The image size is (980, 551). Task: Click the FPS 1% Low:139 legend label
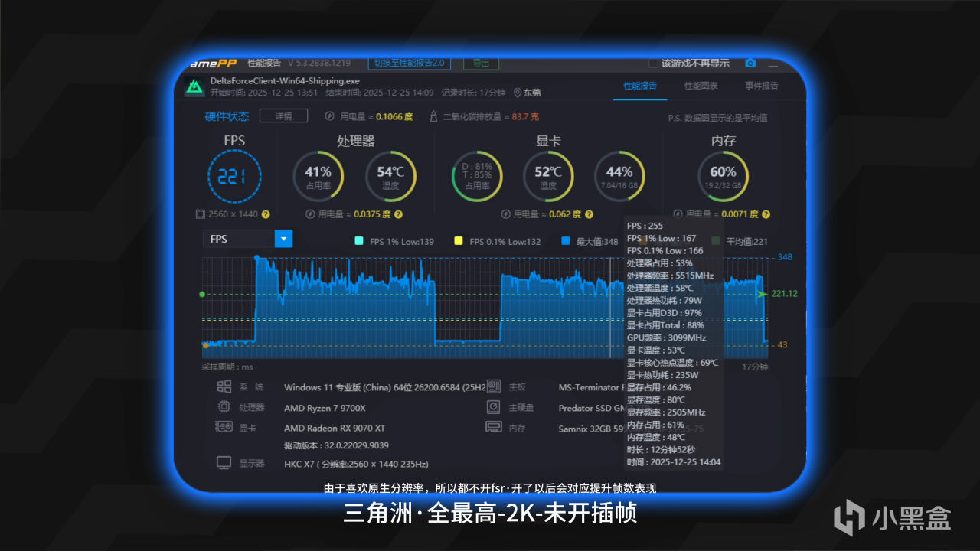click(x=402, y=242)
